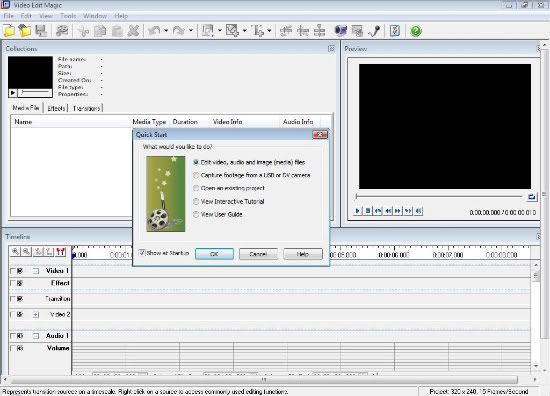
Task: Toggle the Volume track checkbox
Action: click(x=13, y=348)
